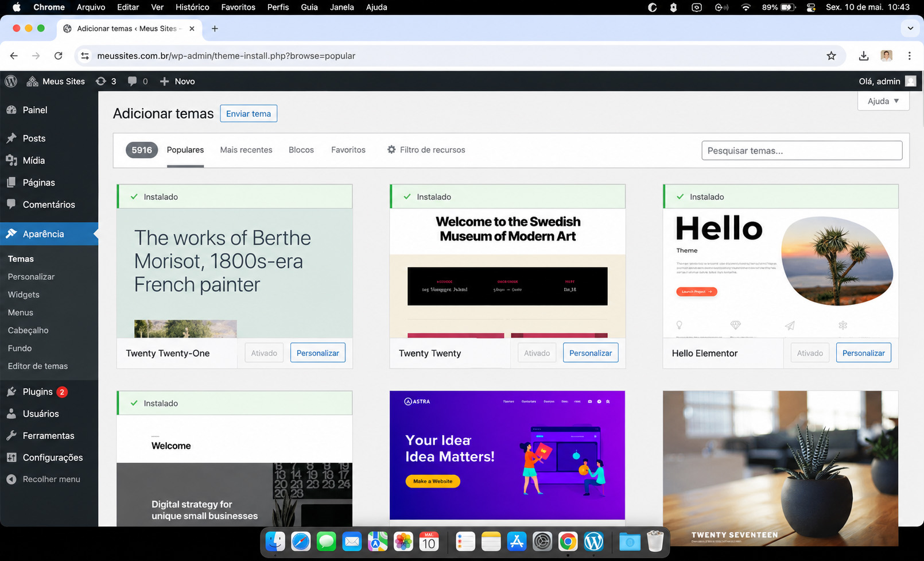The image size is (924, 561).
Task: Open the Trash in the Dock
Action: tap(655, 541)
